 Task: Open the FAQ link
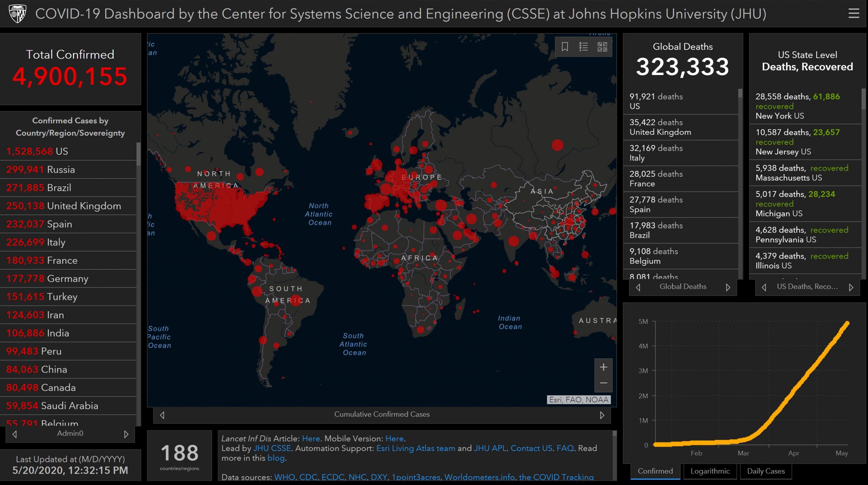565,448
